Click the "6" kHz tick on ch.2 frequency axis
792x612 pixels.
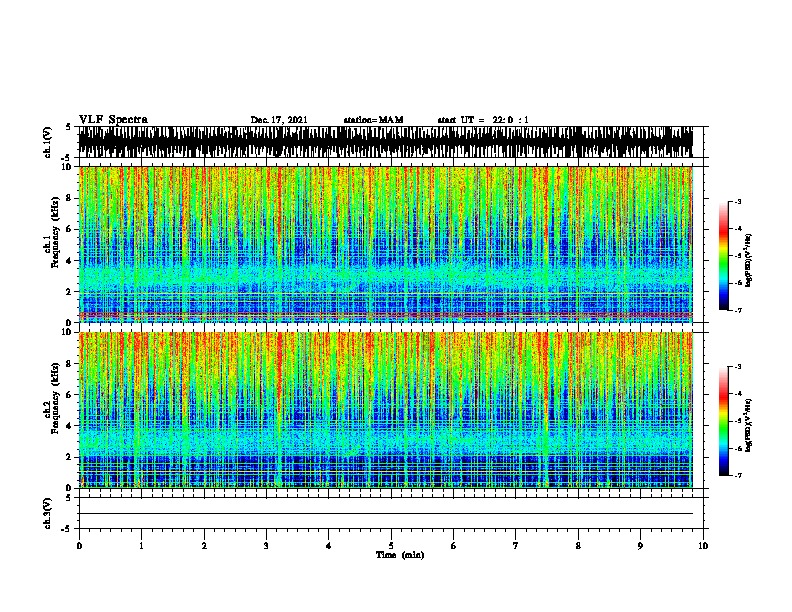[x=70, y=395]
